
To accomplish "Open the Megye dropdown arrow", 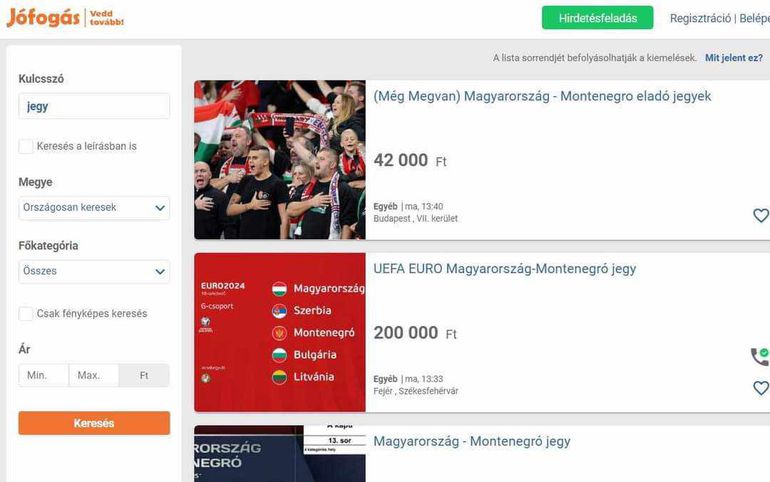I will [160, 208].
